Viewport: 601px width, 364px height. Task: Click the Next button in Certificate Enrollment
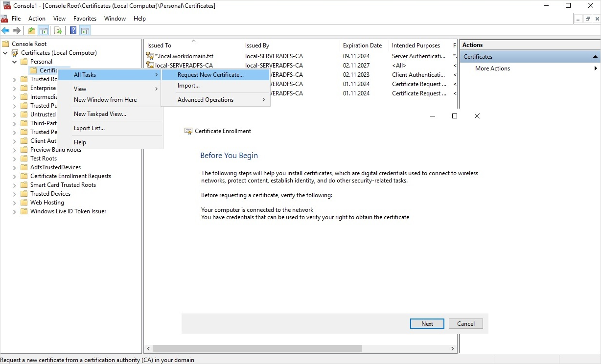pos(427,323)
